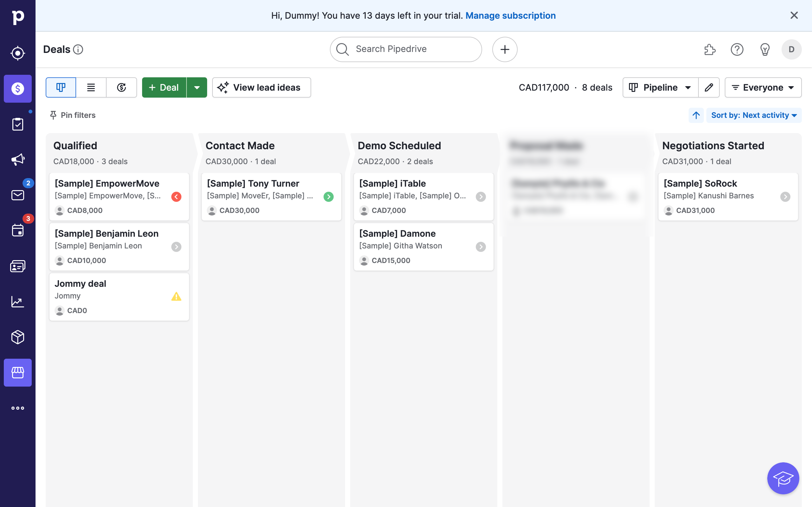
Task: Click red overdue indicator on EmpowerMove deal
Action: point(176,197)
